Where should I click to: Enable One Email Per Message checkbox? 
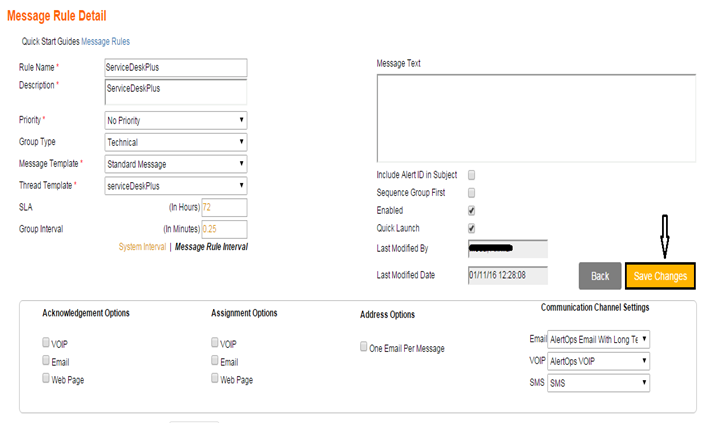364,348
